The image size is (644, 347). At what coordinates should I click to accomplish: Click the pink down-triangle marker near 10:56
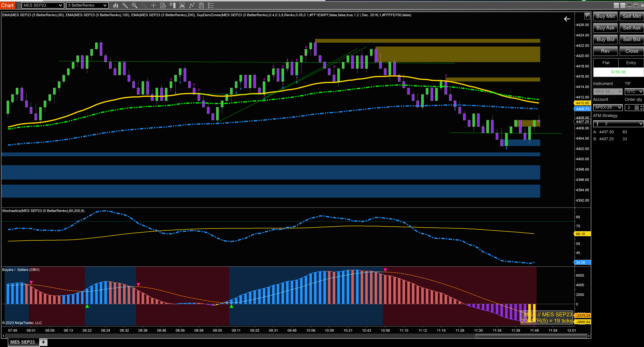[385, 270]
